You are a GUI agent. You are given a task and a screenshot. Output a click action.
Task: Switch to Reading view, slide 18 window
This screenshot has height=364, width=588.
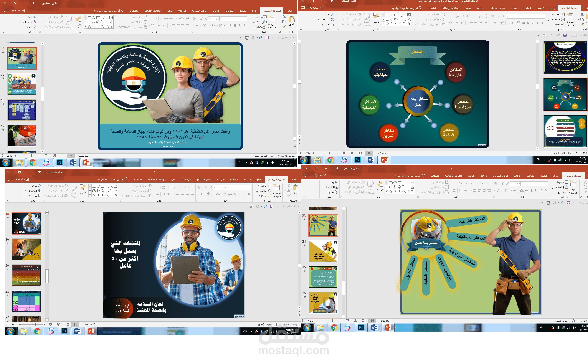[59, 324]
